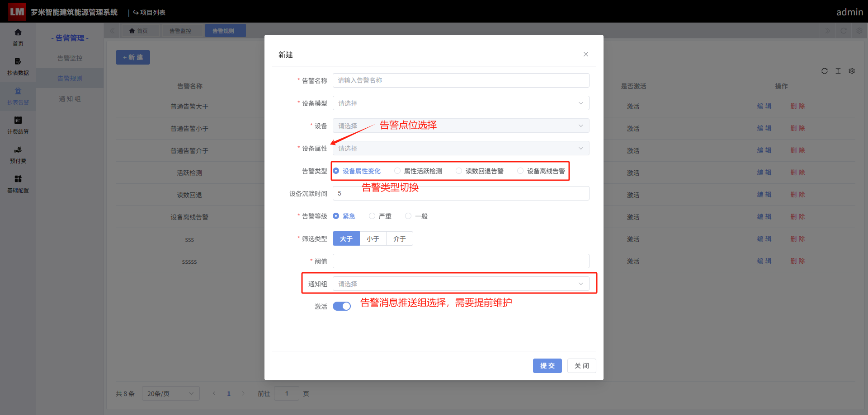Click 普通告警介于 rule name cell

click(189, 151)
